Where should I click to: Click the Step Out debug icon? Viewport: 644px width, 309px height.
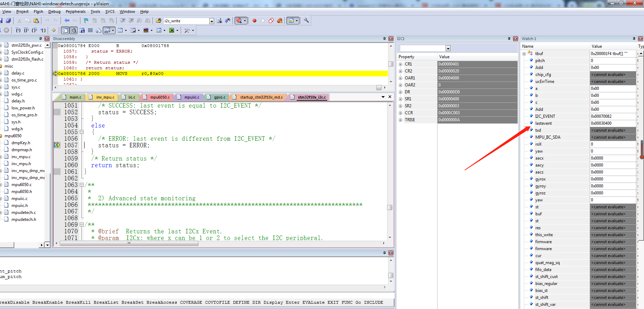34,30
